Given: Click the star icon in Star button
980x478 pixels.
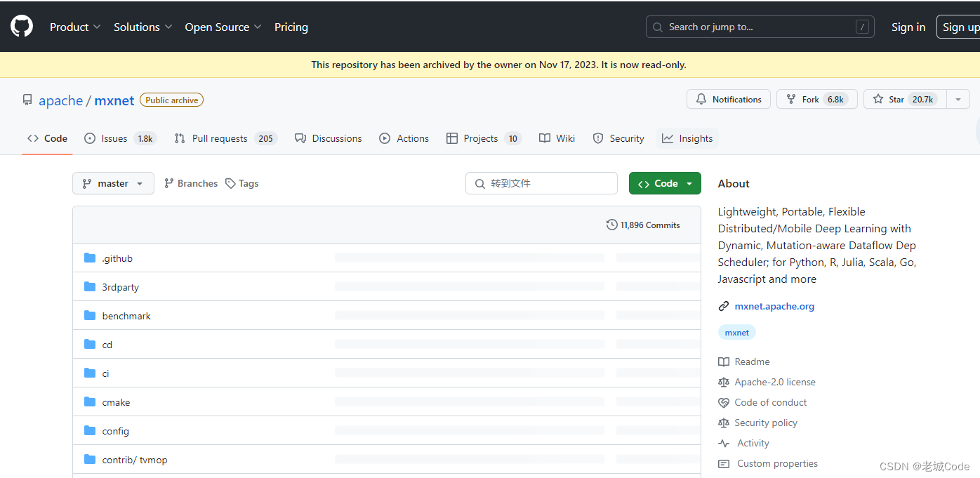Looking at the screenshot, I should pyautogui.click(x=878, y=99).
